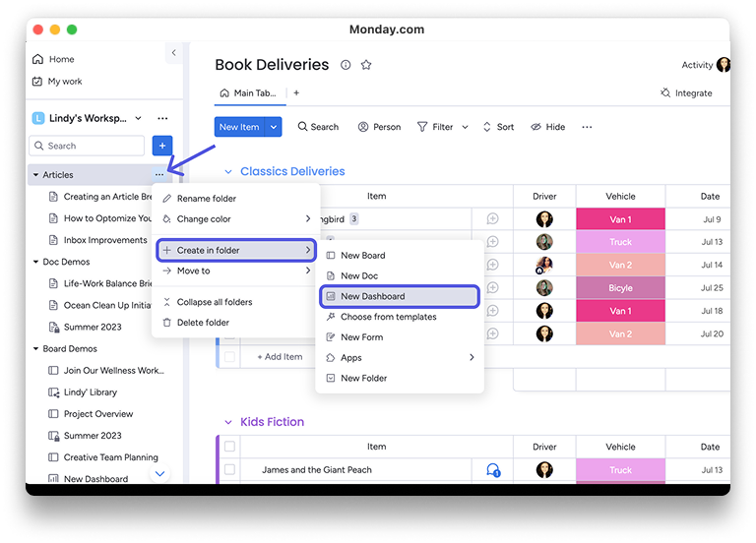Open Change color submenu
The width and height of the screenshot is (756, 543).
pos(236,218)
